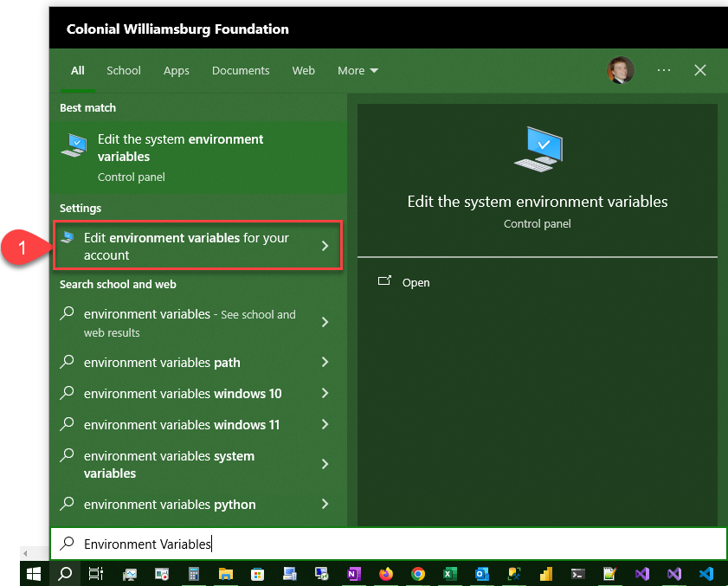Screen dimensions: 728x586
Task: Expand arrow for environment variables system variables
Action: [325, 464]
